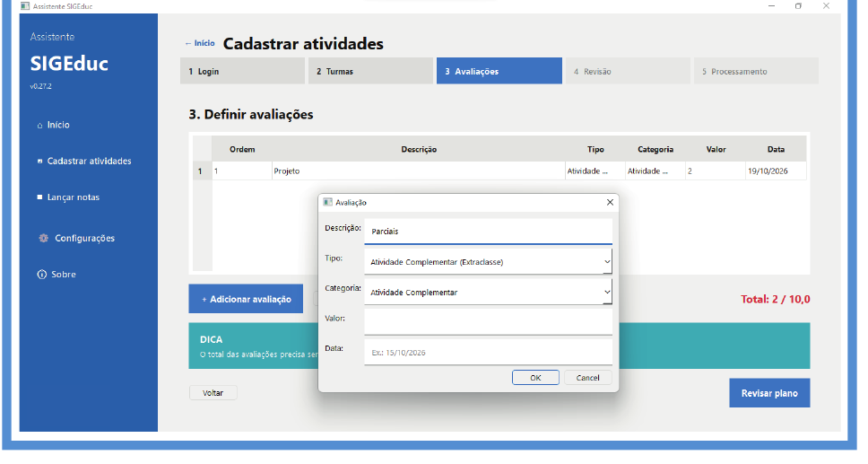Click the Valor input field

(x=488, y=321)
